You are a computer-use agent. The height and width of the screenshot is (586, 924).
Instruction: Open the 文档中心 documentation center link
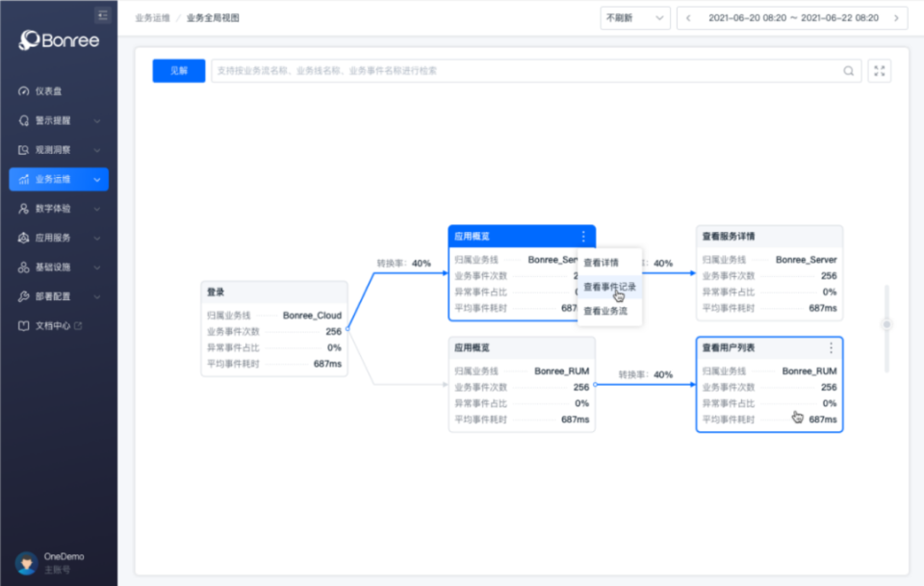[53, 326]
